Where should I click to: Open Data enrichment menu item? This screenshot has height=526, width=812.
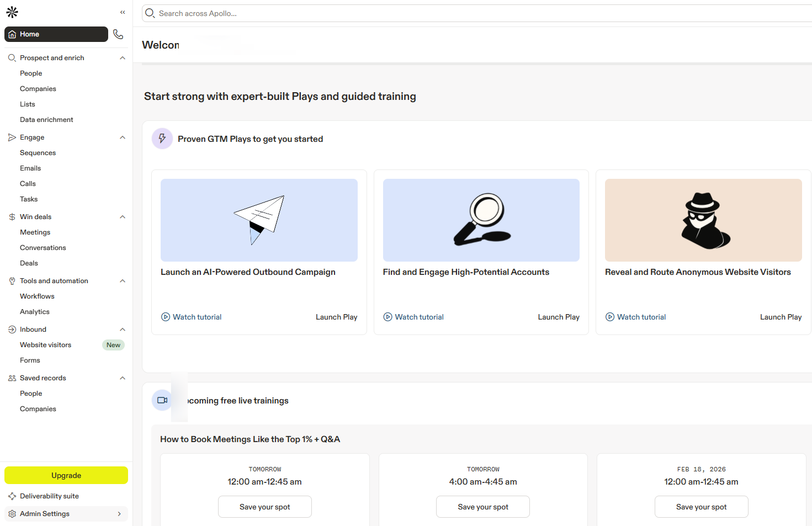[46, 120]
